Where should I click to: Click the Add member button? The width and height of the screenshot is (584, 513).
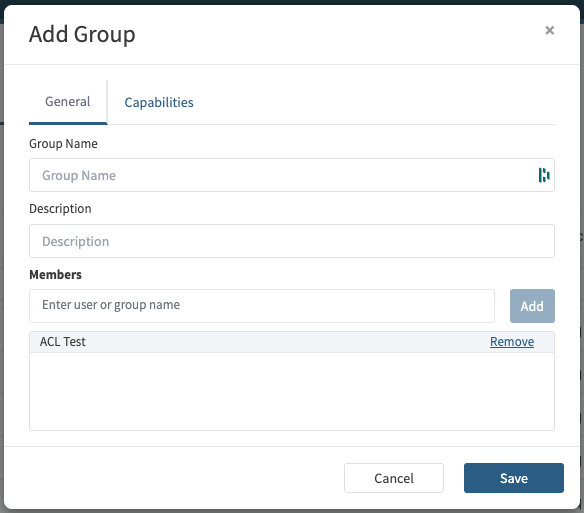(532, 305)
